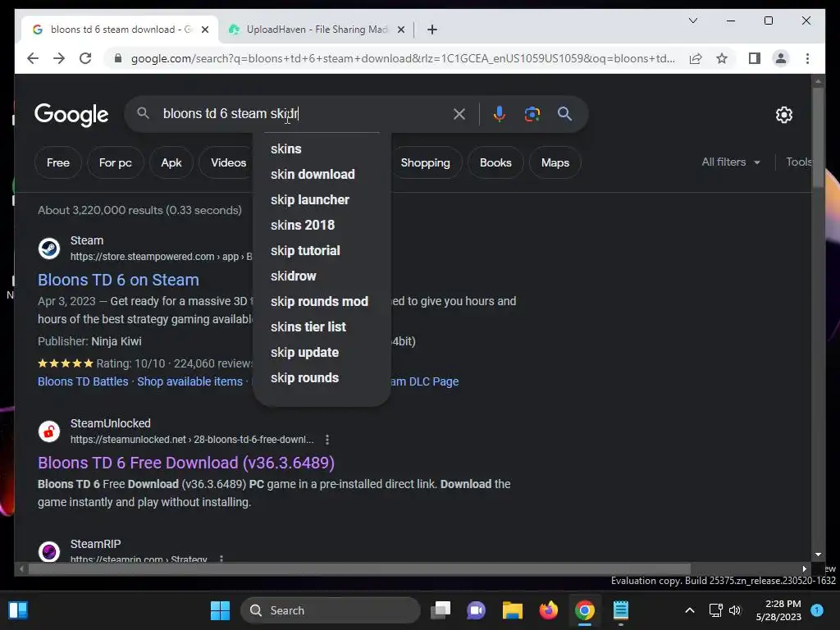This screenshot has width=840, height=630.
Task: Click the vertical page scrollbar thumb
Action: point(818,137)
